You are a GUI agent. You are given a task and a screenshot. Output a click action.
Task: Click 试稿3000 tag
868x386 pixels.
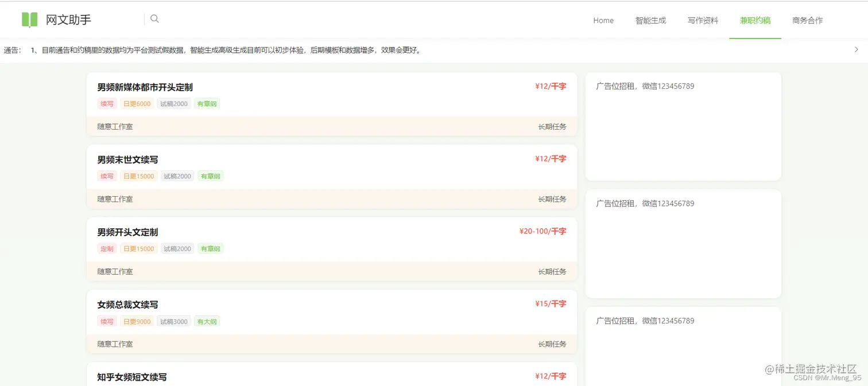tap(174, 321)
